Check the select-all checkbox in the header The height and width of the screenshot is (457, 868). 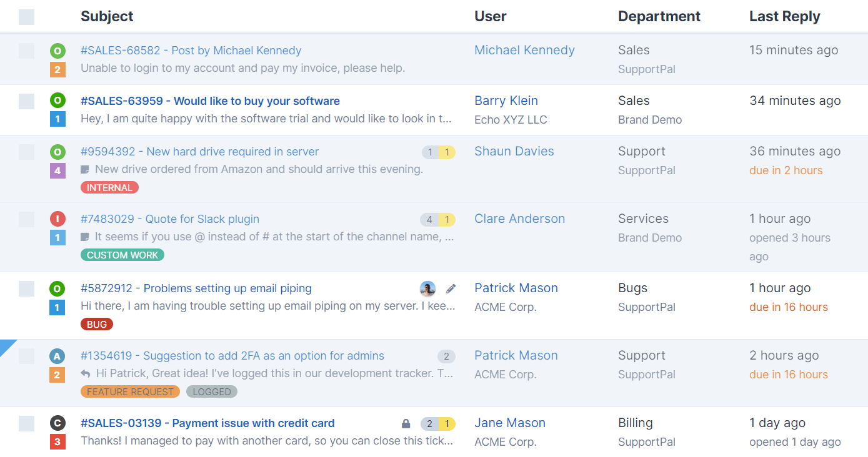26,16
